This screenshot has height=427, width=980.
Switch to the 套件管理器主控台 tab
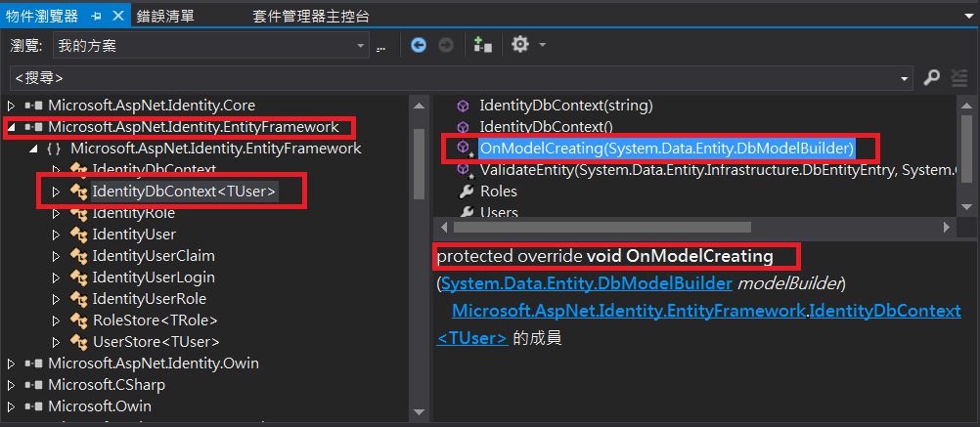[x=311, y=17]
